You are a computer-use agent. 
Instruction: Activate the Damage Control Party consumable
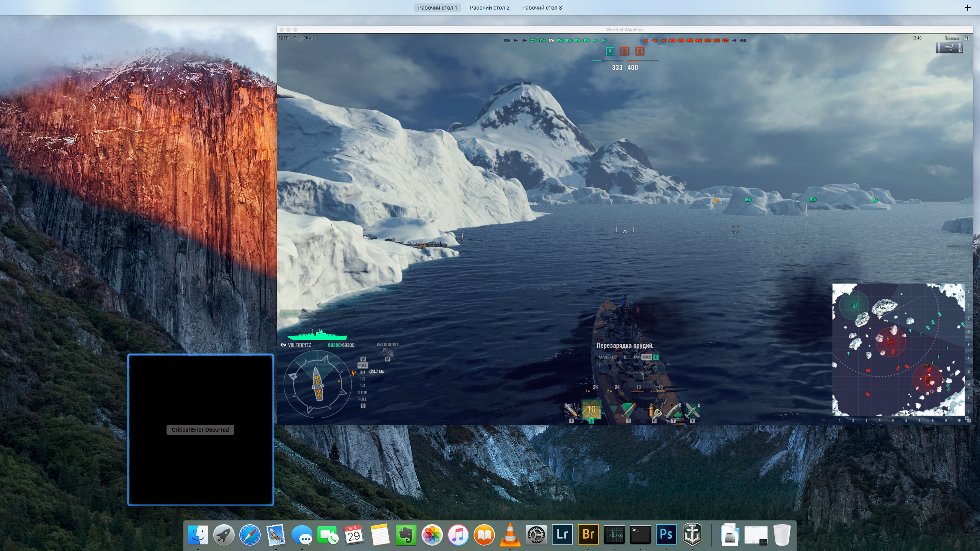654,411
